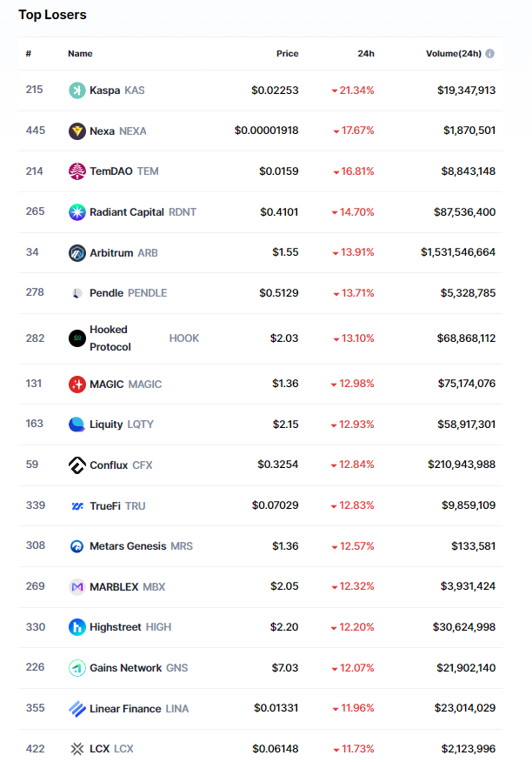Sort by Volume(24h) column header
The width and height of the screenshot is (532, 762).
(453, 54)
